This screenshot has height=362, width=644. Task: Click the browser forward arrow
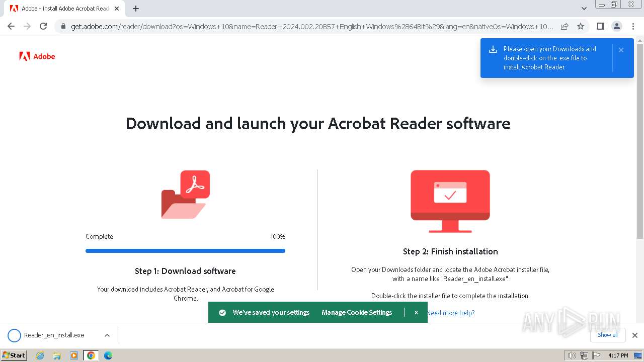27,26
